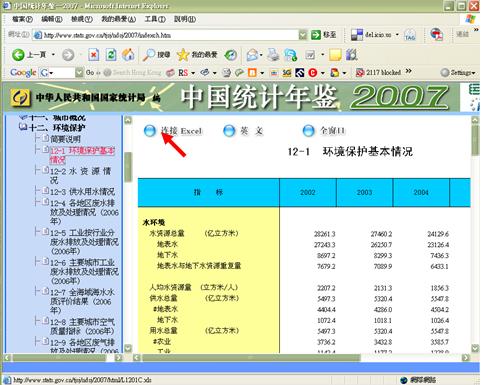Open the address bar URL dropdown
Screen dimensions: 481x385
(303, 35)
